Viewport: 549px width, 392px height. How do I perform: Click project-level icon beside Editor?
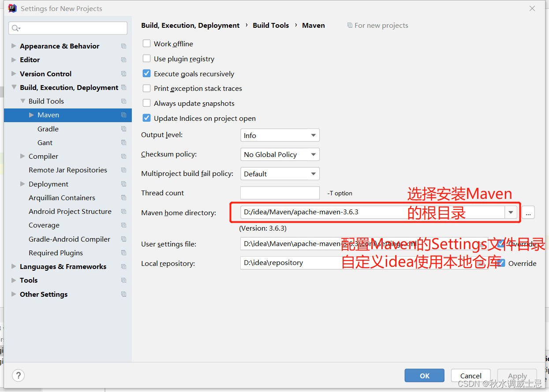[x=123, y=60]
